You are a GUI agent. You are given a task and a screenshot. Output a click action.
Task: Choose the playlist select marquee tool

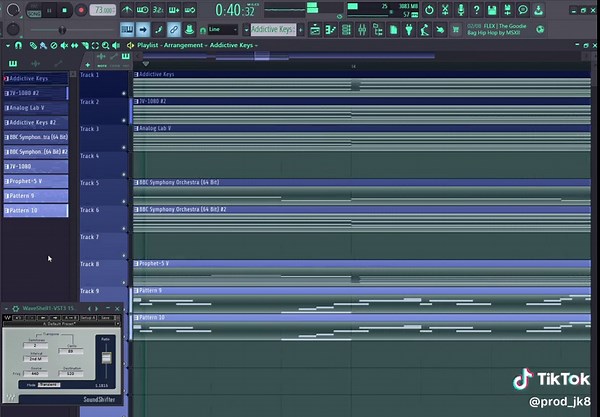tap(95, 46)
